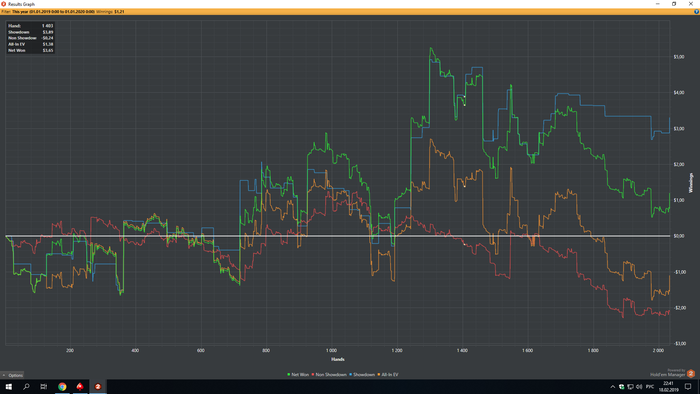Click the Hand row in stats box
This screenshot has height=394, width=700.
click(30, 26)
